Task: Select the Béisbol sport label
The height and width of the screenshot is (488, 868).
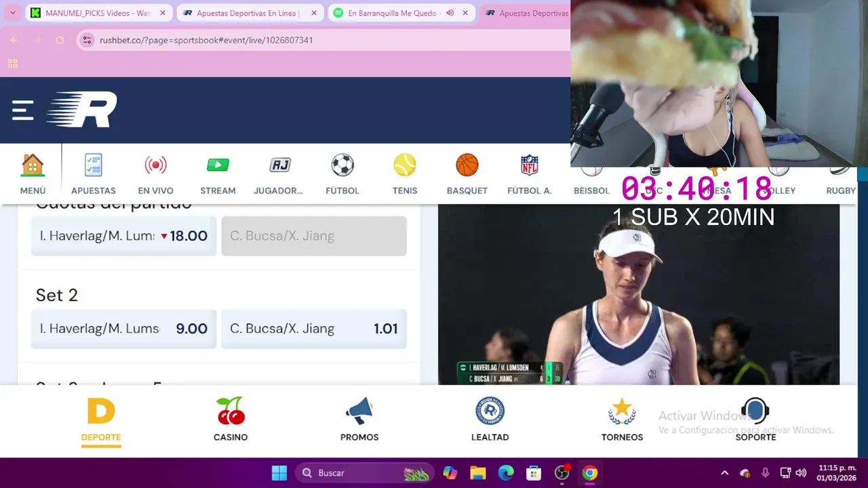Action: tap(591, 190)
